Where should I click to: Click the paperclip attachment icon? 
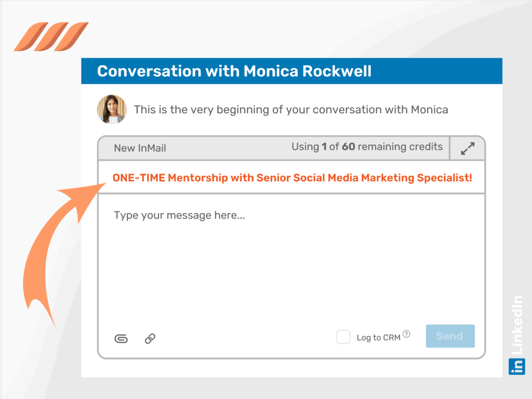coord(121,338)
